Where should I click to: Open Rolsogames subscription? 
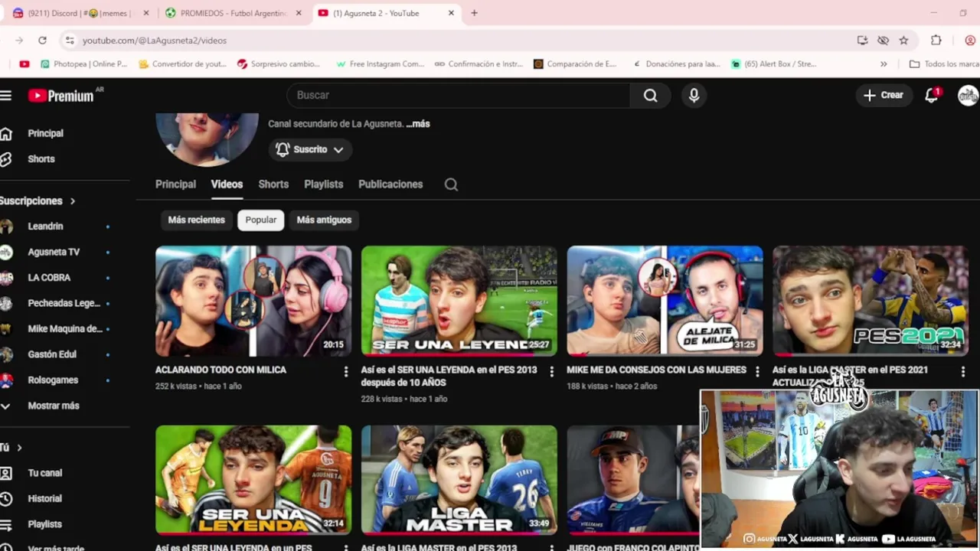click(53, 380)
